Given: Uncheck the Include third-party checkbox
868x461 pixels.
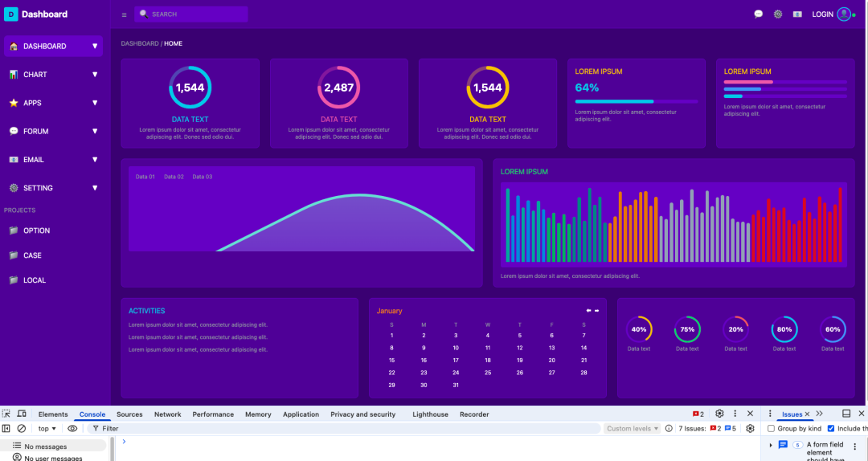Looking at the screenshot, I should pyautogui.click(x=831, y=429).
